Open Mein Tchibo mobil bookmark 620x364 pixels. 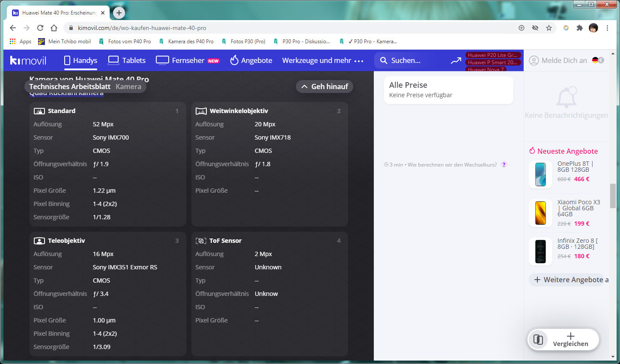click(65, 42)
